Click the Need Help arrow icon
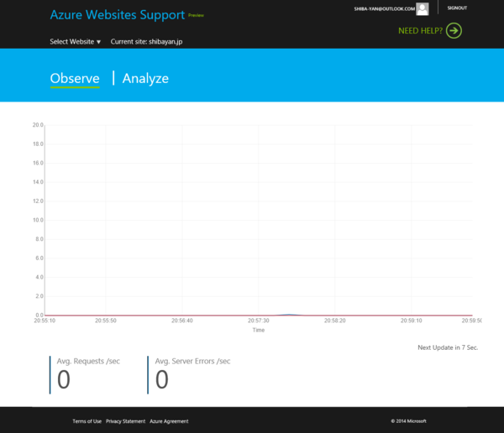The height and width of the screenshot is (433, 504). click(454, 31)
